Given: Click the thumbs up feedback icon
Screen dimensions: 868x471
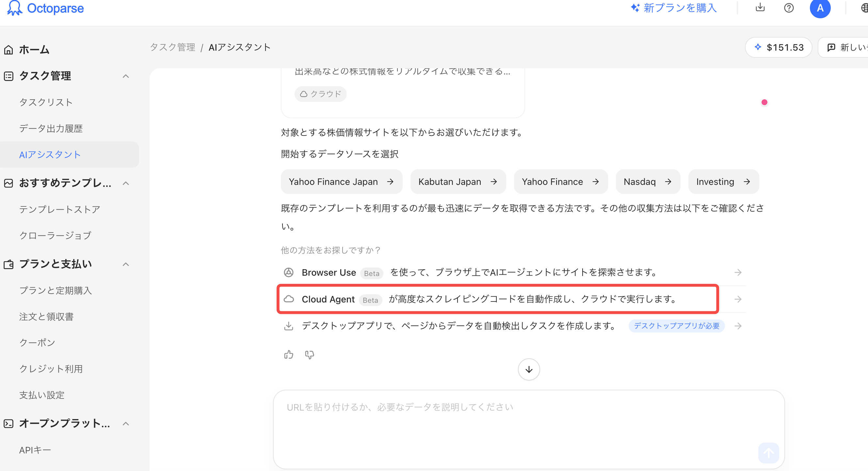Looking at the screenshot, I should click(x=289, y=354).
